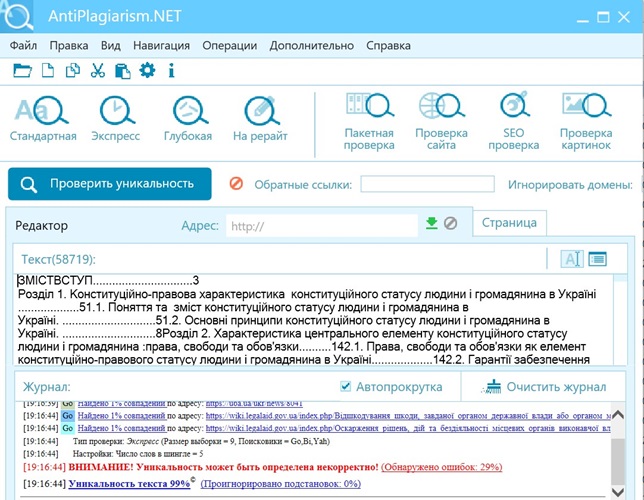Switch to text editing view icon
The image size is (644, 500).
pyautogui.click(x=572, y=259)
